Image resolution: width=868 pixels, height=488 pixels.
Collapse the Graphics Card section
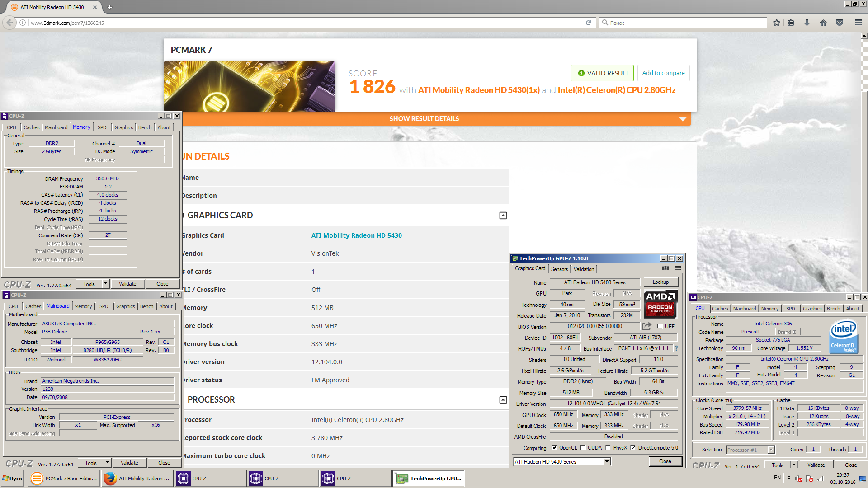503,216
